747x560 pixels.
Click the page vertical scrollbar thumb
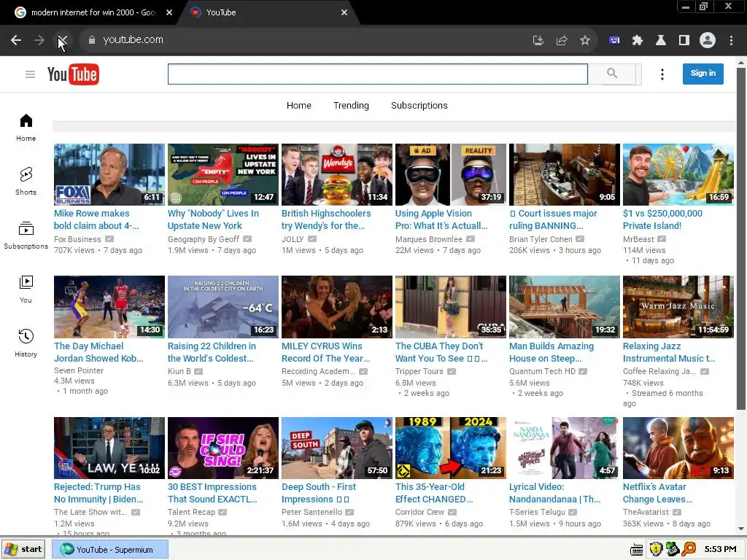click(x=741, y=238)
